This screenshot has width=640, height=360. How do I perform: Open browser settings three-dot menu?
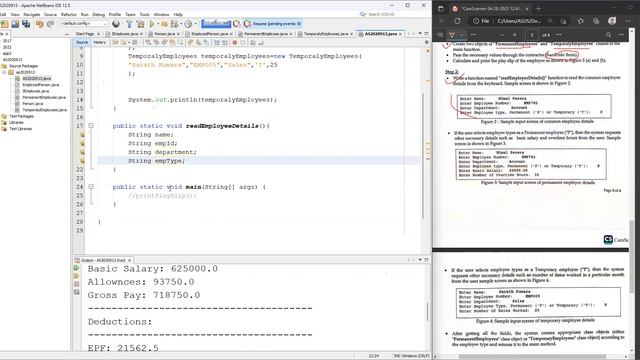(629, 21)
